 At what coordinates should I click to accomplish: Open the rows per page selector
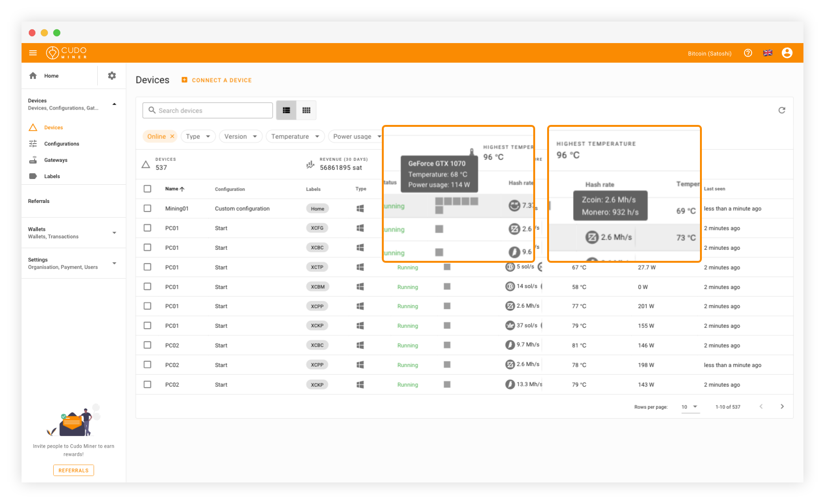(690, 406)
